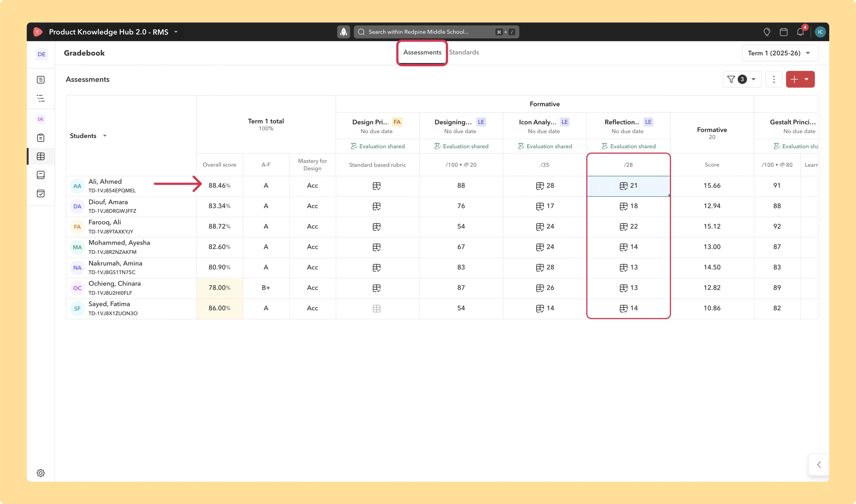This screenshot has width=856, height=504.
Task: Select Ali, Ahmed's overall score 88.46%
Action: coord(220,186)
